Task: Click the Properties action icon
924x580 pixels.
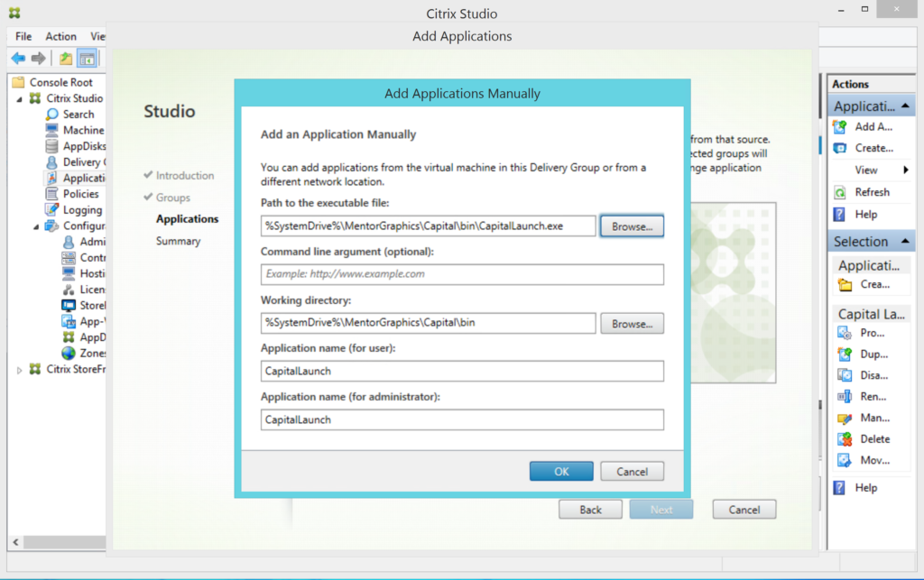Action: click(x=845, y=333)
